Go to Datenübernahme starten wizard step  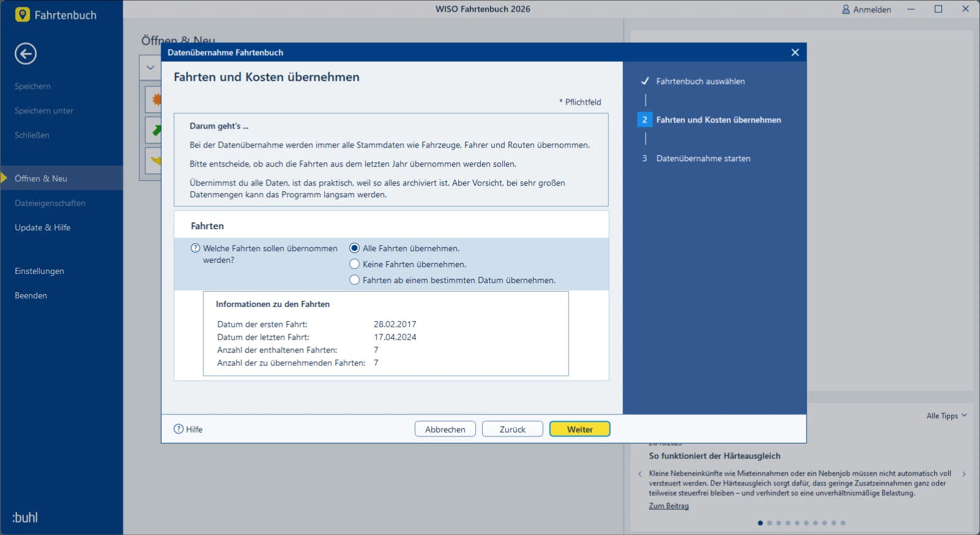tap(703, 158)
